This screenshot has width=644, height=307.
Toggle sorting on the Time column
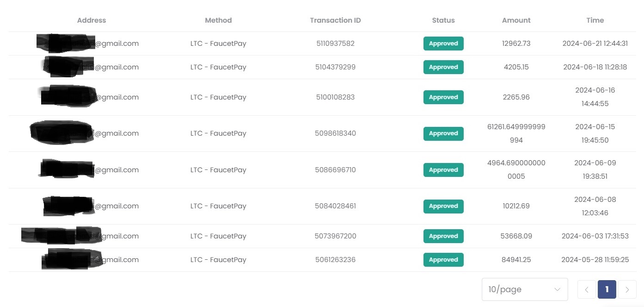pos(595,20)
